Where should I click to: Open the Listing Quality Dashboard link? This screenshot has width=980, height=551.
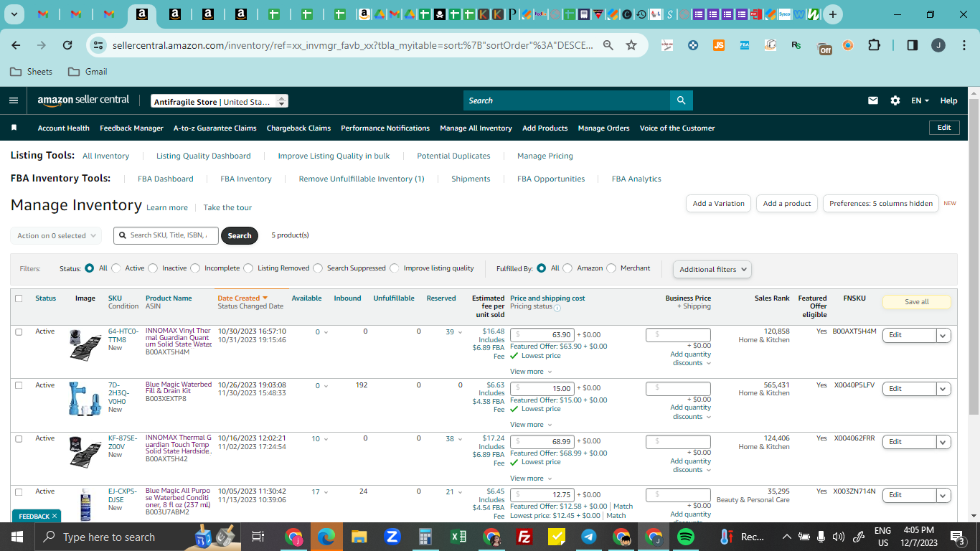coord(204,156)
